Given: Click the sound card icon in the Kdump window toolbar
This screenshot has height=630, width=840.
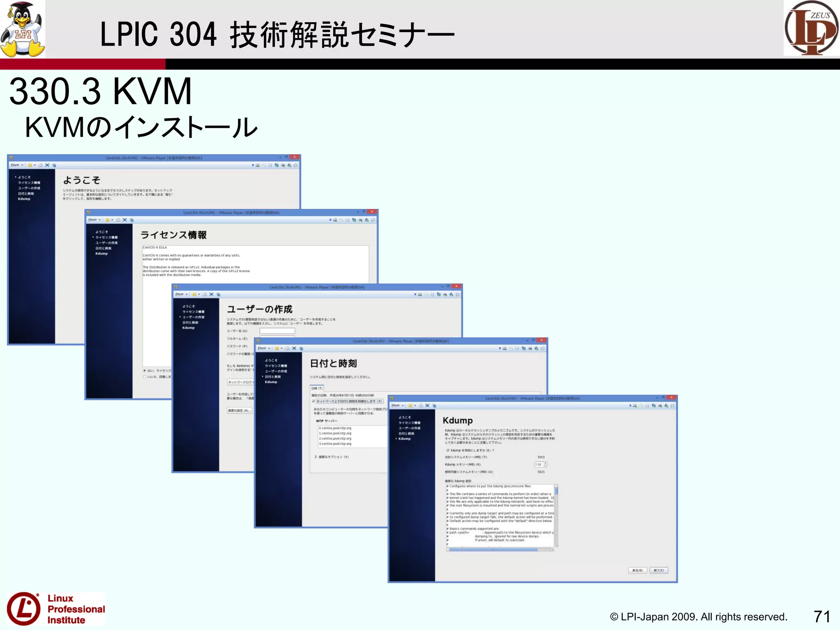Looking at the screenshot, I should click(666, 406).
